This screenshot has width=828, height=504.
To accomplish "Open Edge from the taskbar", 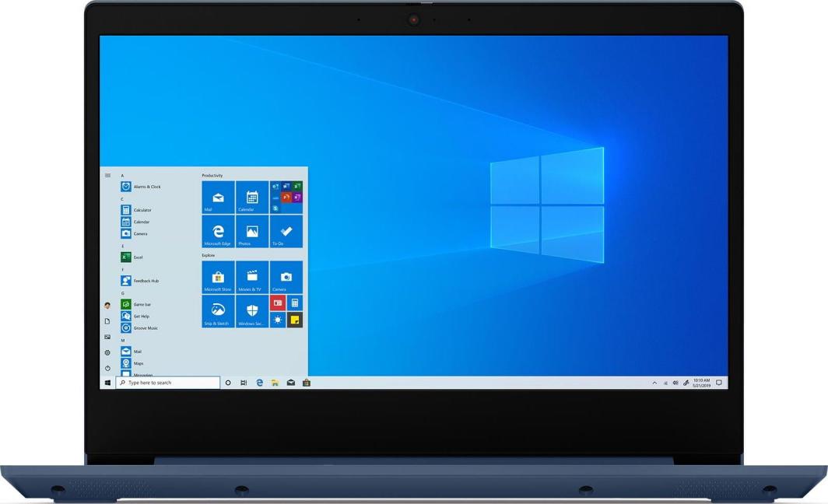I will pos(259,383).
